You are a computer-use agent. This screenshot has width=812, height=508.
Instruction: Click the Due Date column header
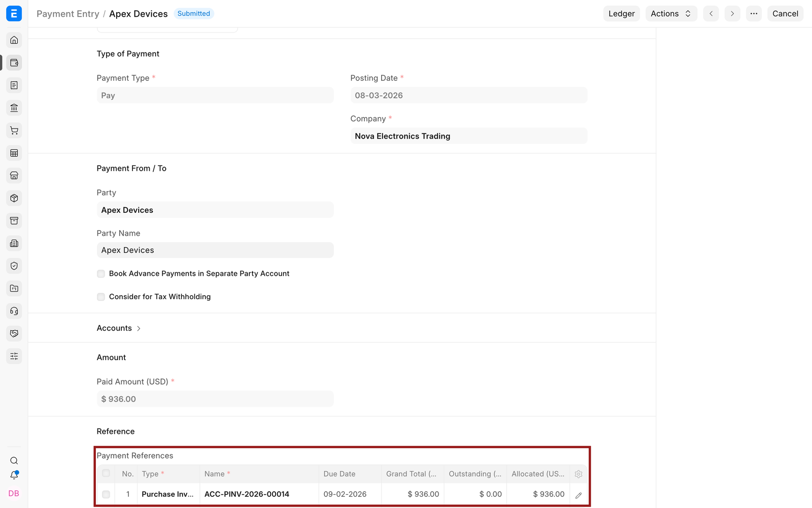350,474
